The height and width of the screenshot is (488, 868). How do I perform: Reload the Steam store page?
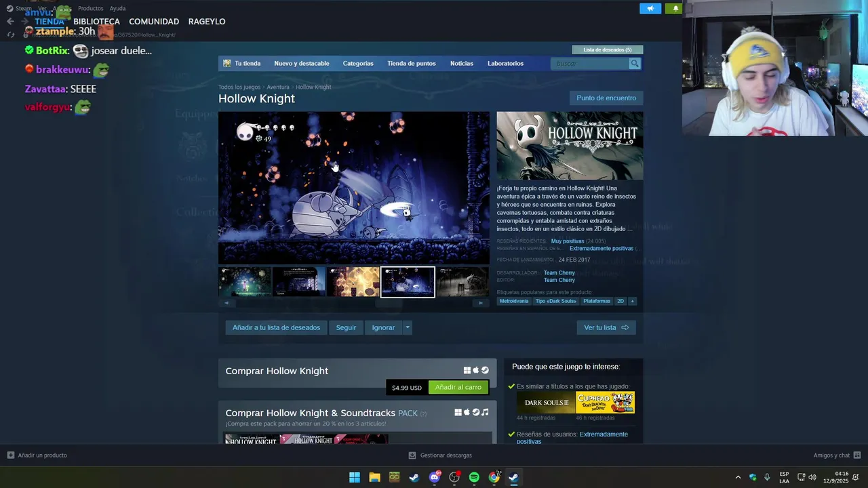[x=10, y=35]
